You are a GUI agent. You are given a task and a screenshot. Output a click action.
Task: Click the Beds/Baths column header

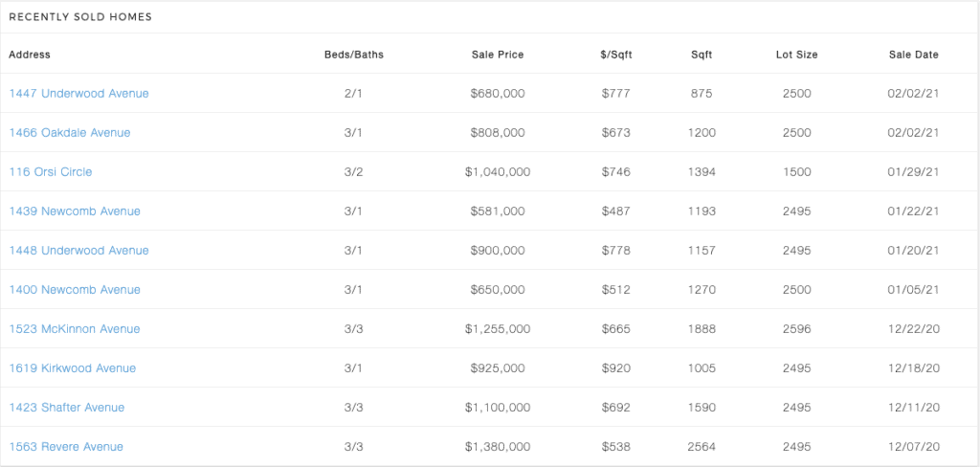[x=354, y=55]
